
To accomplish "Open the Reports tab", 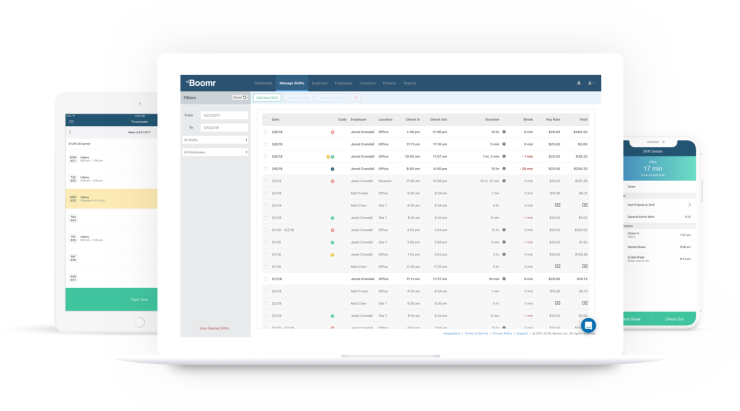I will pos(410,83).
